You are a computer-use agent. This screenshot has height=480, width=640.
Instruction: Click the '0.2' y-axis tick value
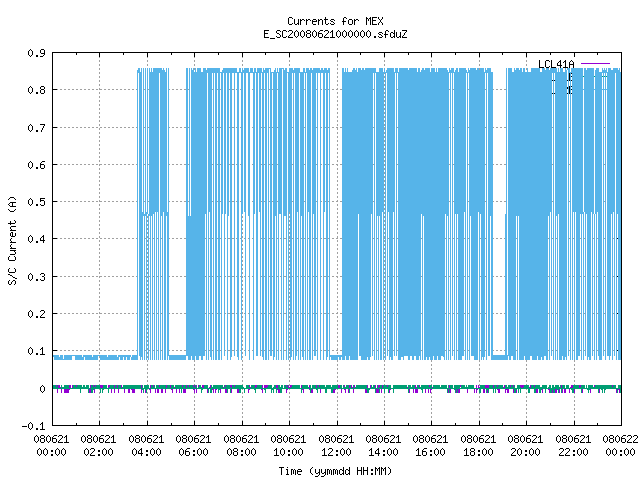click(x=36, y=314)
